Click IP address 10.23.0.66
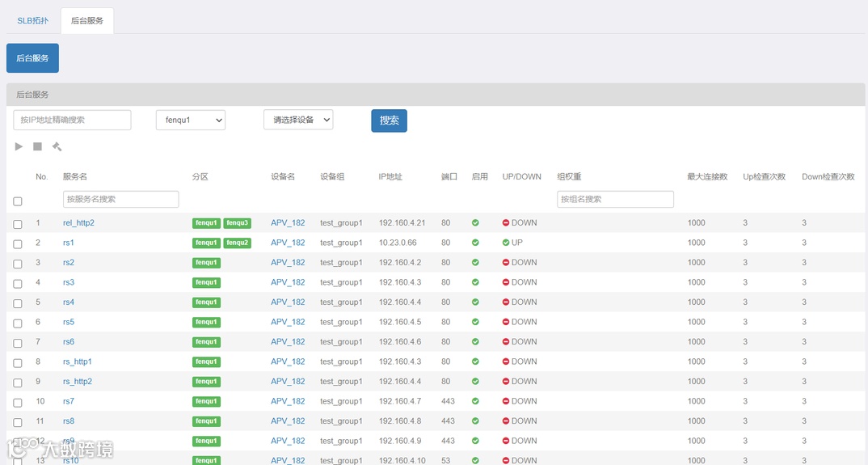The height and width of the screenshot is (465, 868). point(398,243)
